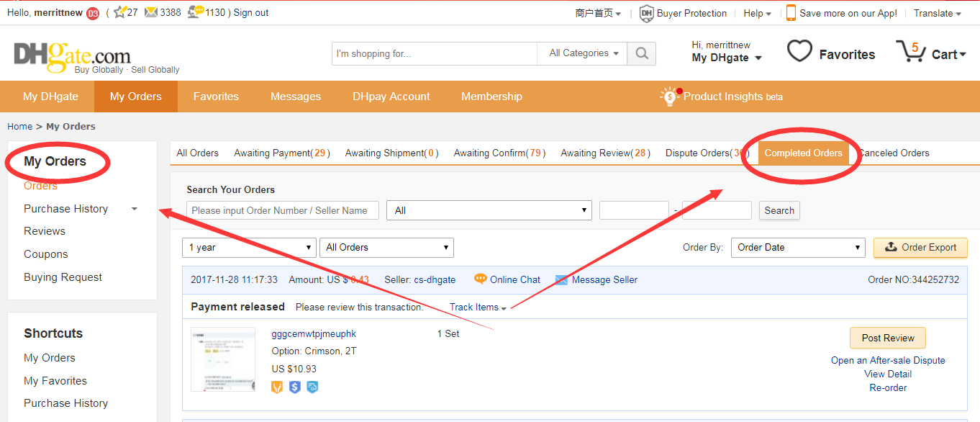Click the Search button for orders
The image size is (980, 422).
(x=779, y=210)
